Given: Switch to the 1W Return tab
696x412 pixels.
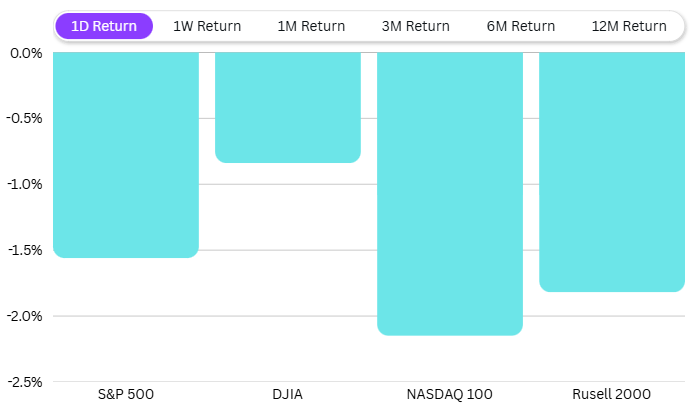Looking at the screenshot, I should click(x=207, y=26).
